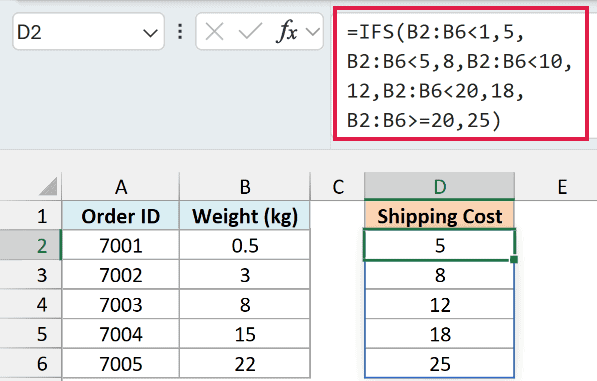Image resolution: width=597 pixels, height=381 pixels.
Task: Click the three-dot formula bar handle
Action: [x=180, y=32]
